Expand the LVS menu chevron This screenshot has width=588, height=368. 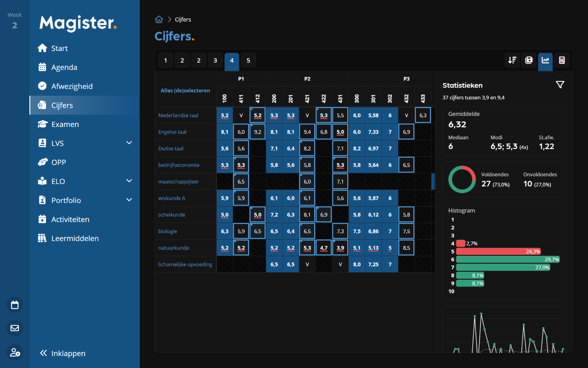point(129,143)
